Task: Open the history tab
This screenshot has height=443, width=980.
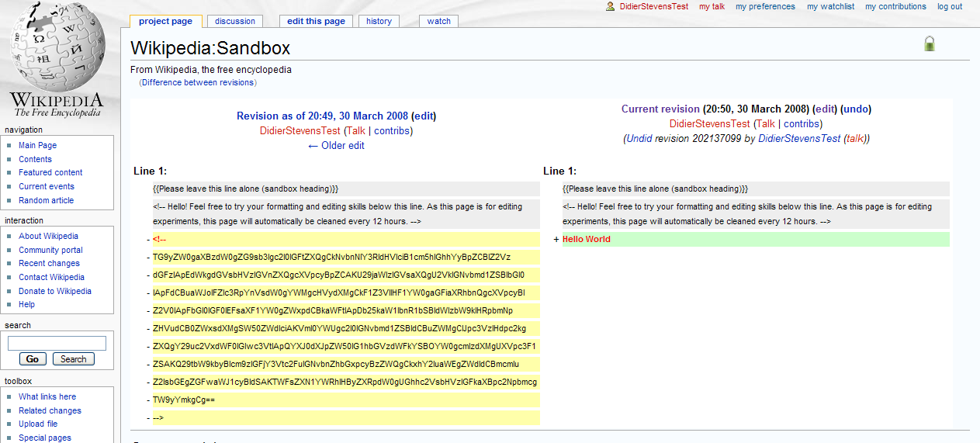Action: [379, 21]
